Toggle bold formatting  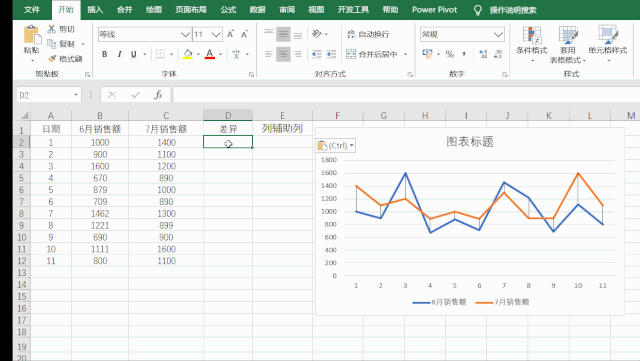click(x=104, y=54)
